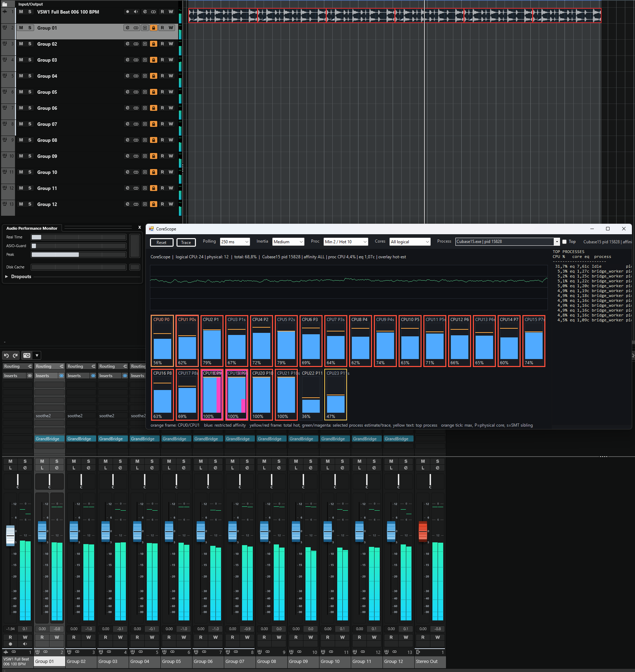The image size is (635, 672).
Task: Click the red Stereo Out volume fader
Action: click(423, 531)
